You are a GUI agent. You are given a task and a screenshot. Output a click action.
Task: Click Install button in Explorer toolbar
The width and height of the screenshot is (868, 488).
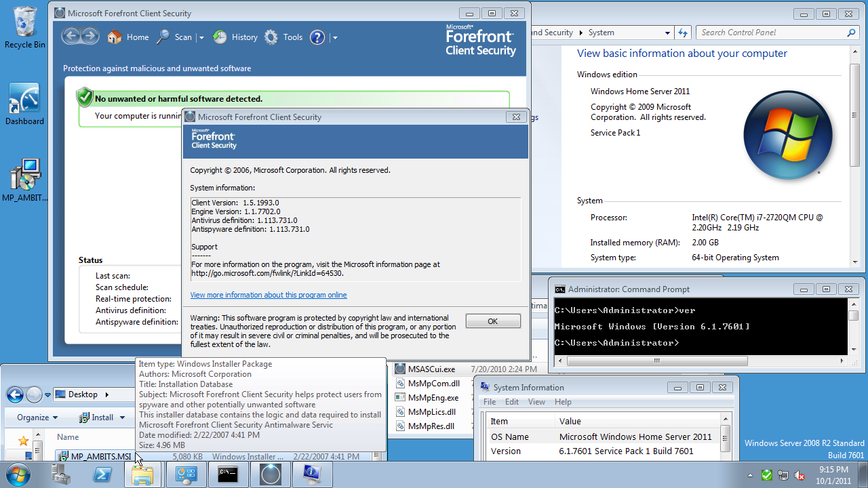(x=96, y=418)
